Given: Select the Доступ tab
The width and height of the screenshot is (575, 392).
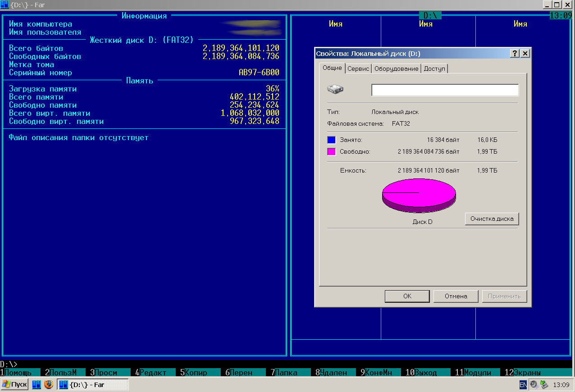Looking at the screenshot, I should pos(434,68).
